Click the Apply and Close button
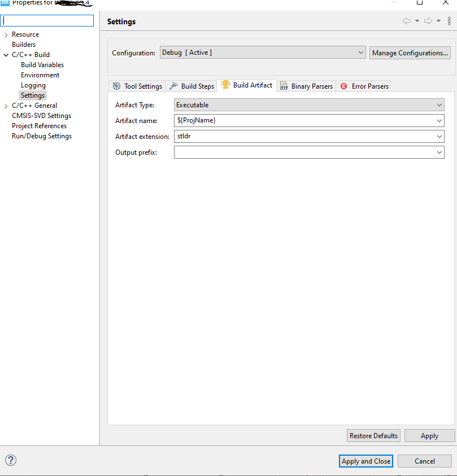The image size is (457, 476). coord(365,461)
